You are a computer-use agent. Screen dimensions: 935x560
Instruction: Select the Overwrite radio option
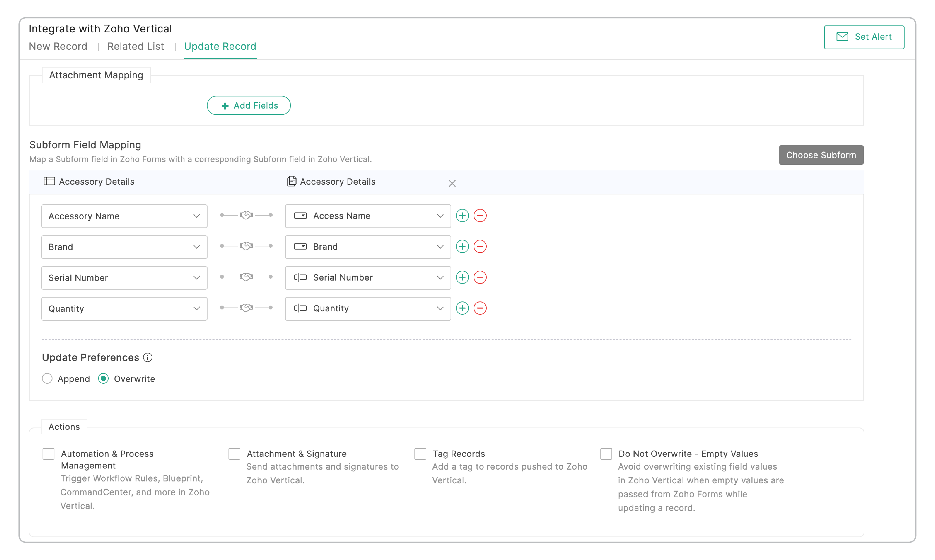(x=103, y=379)
